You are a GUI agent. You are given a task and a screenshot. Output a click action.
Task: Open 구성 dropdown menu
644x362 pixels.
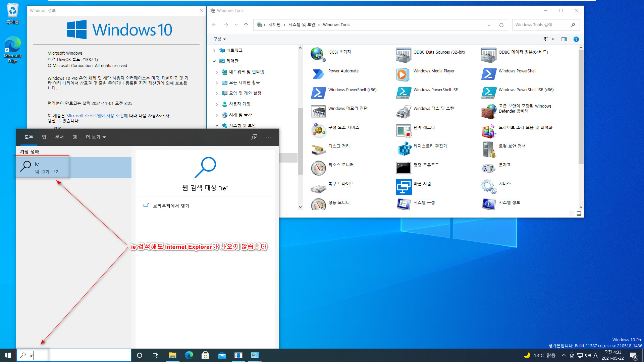click(220, 39)
